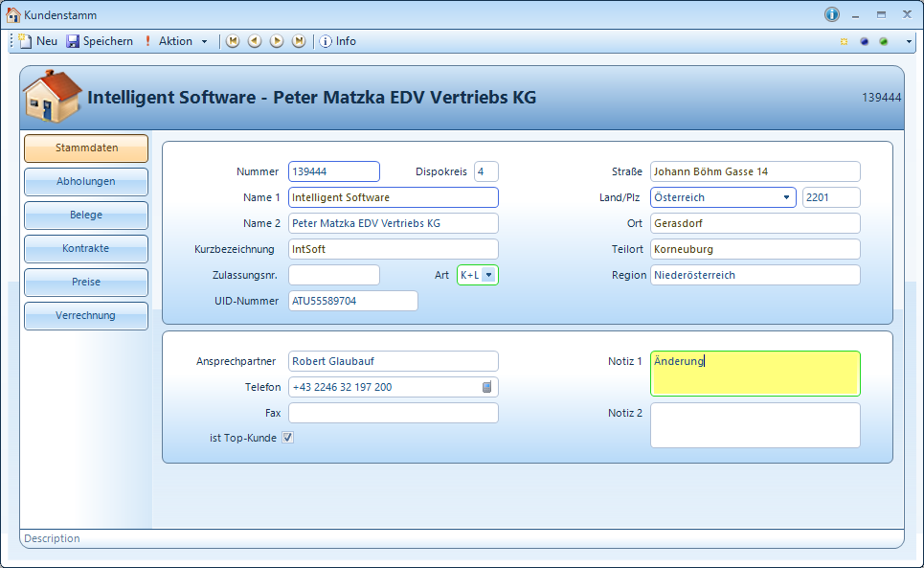Viewport: 924px width, 568px height.
Task: Click the house icon in the title bar
Action: (x=13, y=14)
